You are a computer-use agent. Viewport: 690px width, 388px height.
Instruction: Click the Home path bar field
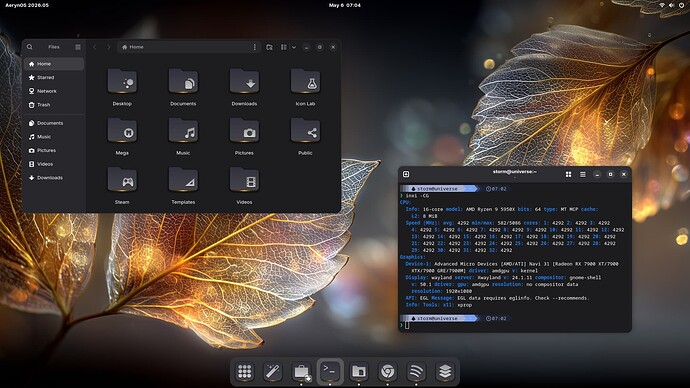pyautogui.click(x=189, y=47)
